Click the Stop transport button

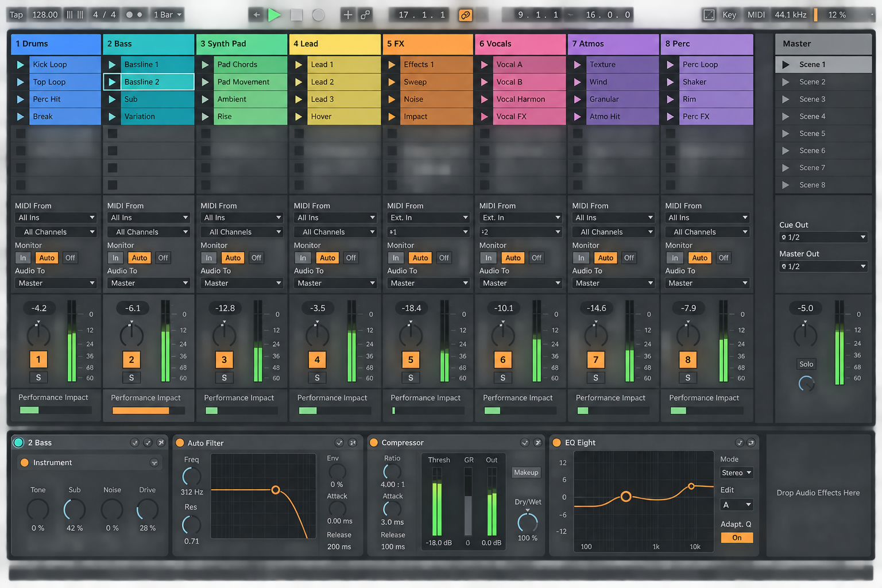tap(296, 15)
